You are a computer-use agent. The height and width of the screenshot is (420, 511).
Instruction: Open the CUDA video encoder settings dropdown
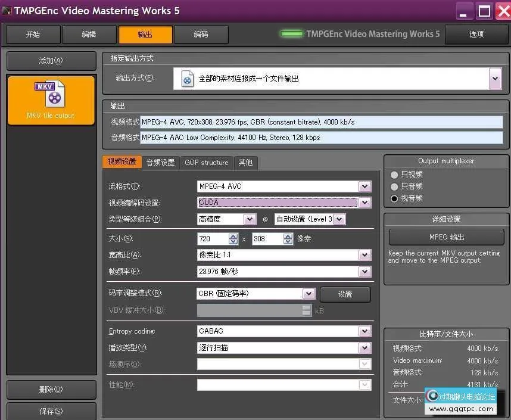(x=364, y=202)
